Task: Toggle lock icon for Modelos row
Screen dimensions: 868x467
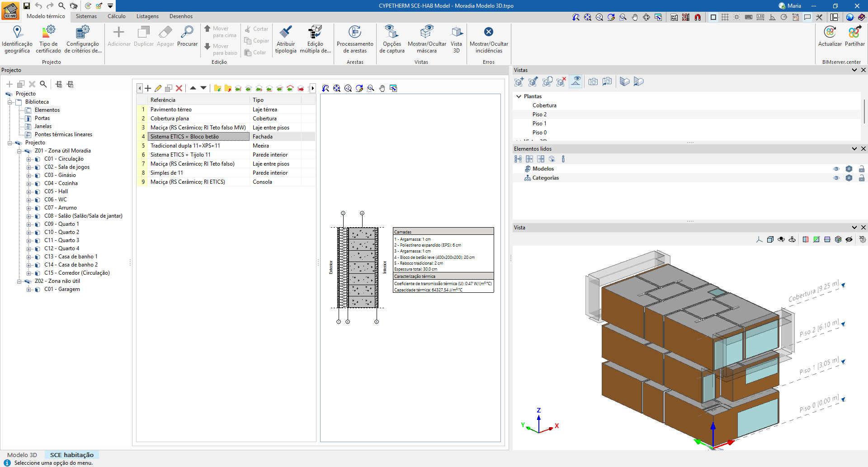Action: coord(862,169)
